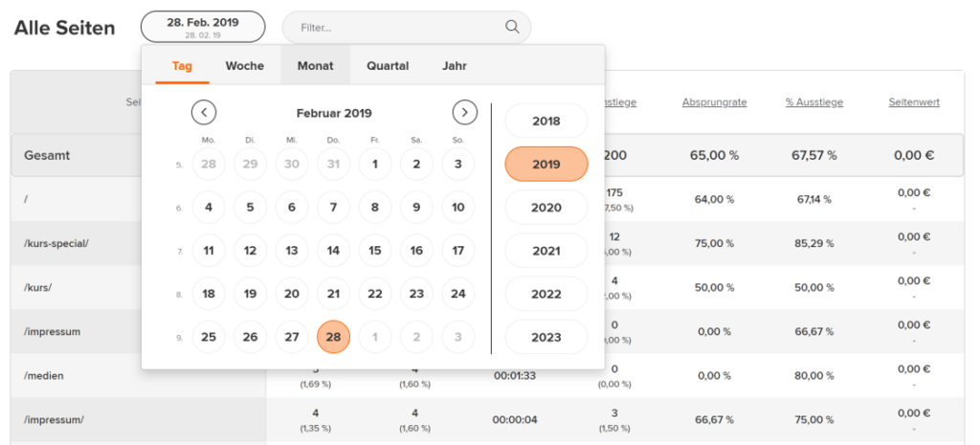Switch to the Woche tab
Screen dimensions: 980x445
tap(244, 66)
